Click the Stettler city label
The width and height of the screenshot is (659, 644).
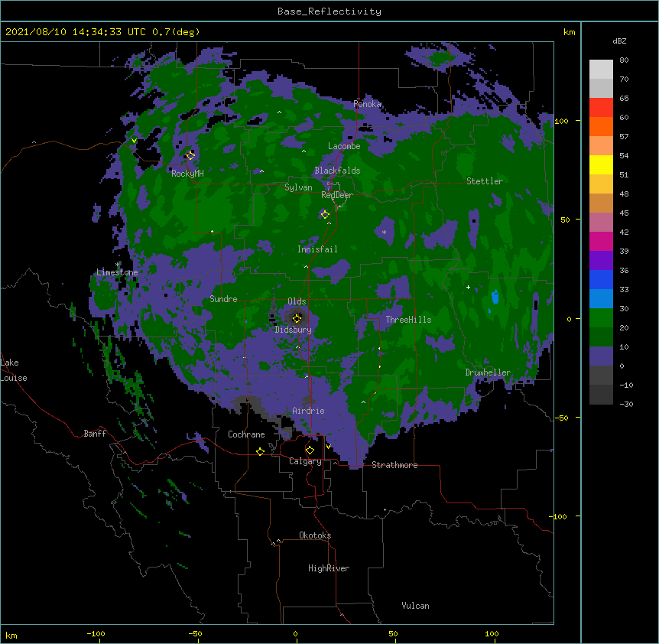pyautogui.click(x=485, y=181)
